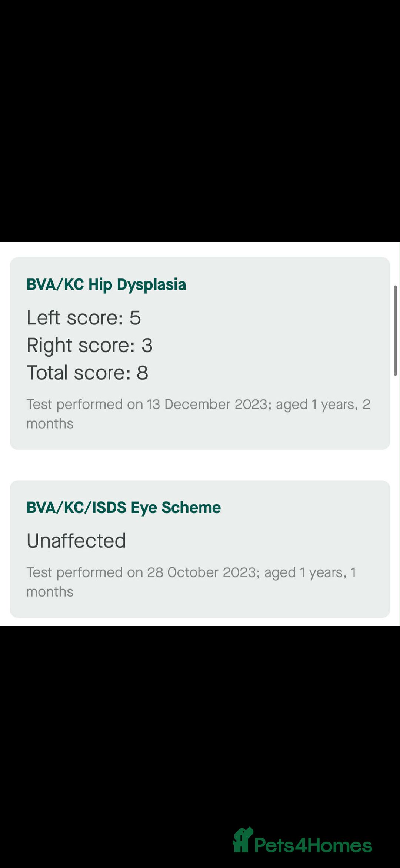The width and height of the screenshot is (400, 868).
Task: Click "aged 1 years, 1" in eye card
Action: 310,572
